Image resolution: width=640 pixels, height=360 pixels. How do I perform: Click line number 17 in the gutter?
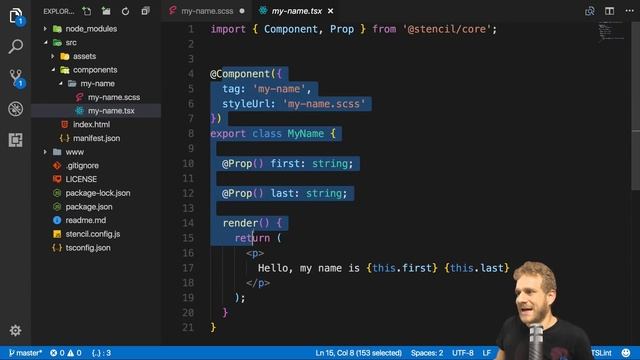pyautogui.click(x=188, y=268)
